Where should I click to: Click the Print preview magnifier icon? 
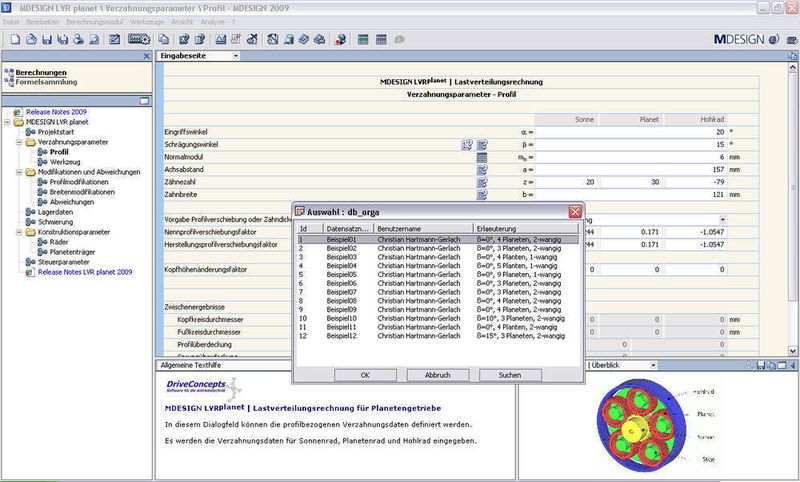[94, 39]
